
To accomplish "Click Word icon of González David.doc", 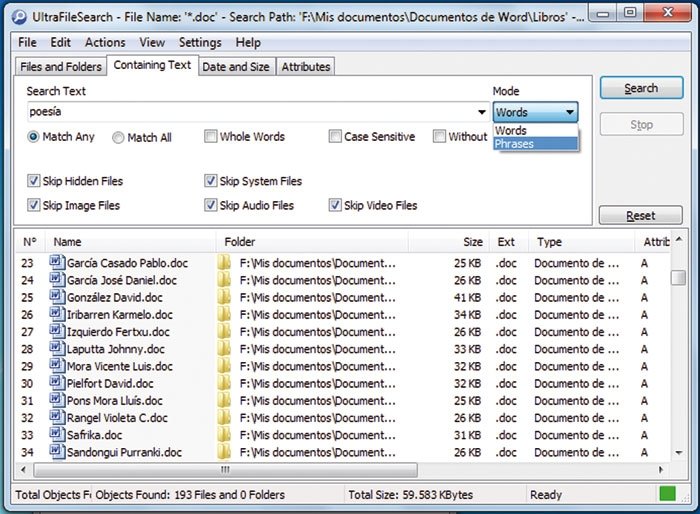I will click(57, 296).
